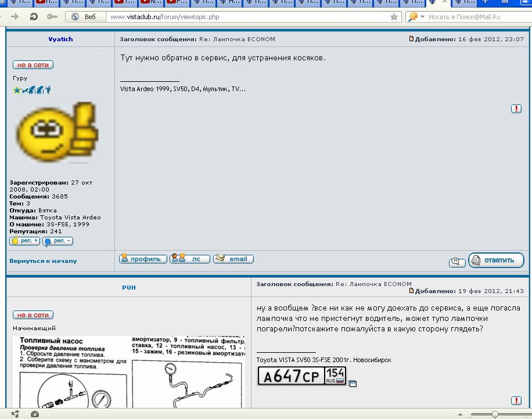532x419 pixels.
Task: Click Вернуться к началу link
Action: pos(43,261)
